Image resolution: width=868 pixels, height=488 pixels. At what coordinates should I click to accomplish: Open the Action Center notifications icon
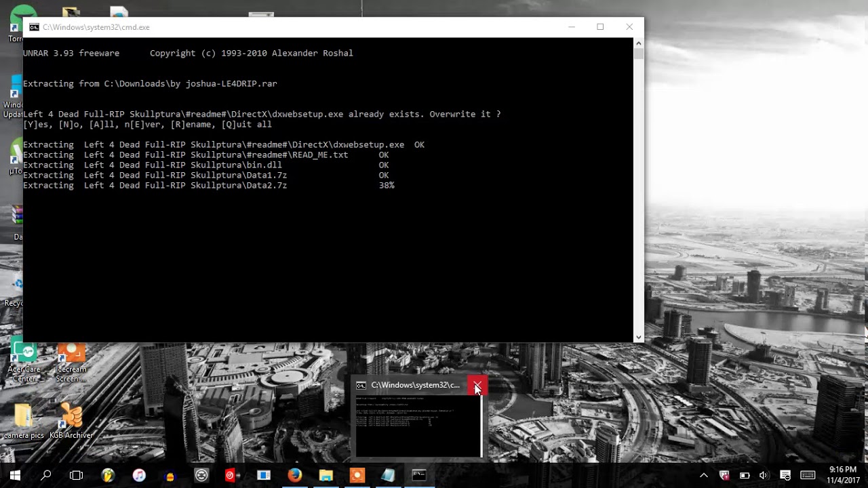click(785, 475)
